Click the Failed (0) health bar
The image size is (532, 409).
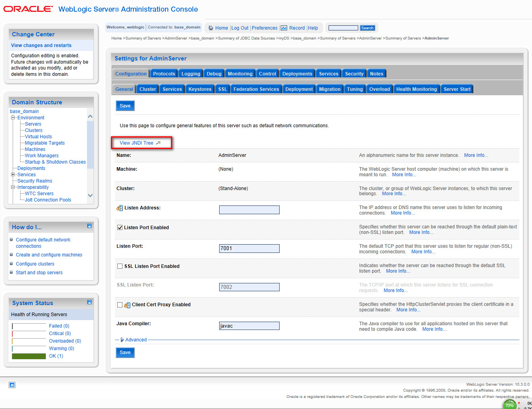29,326
